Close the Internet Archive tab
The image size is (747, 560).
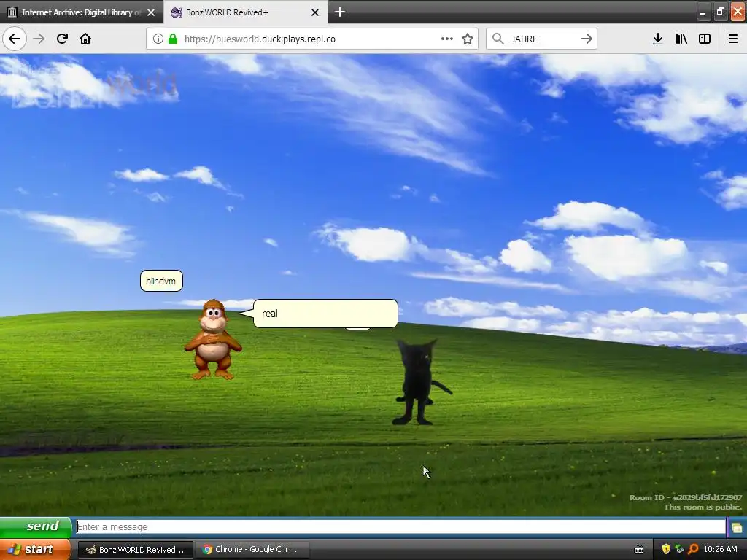151,12
